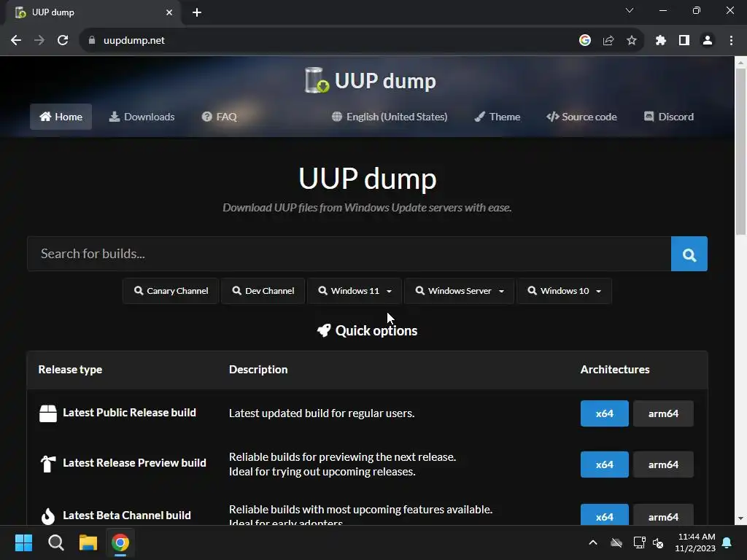Click the Architectures column header
This screenshot has width=747, height=560.
614,370
